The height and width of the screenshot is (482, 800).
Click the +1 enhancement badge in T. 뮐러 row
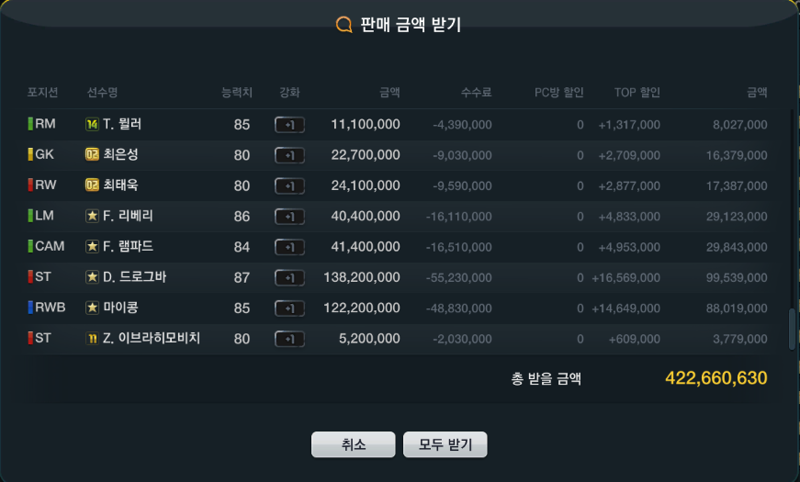coord(290,124)
